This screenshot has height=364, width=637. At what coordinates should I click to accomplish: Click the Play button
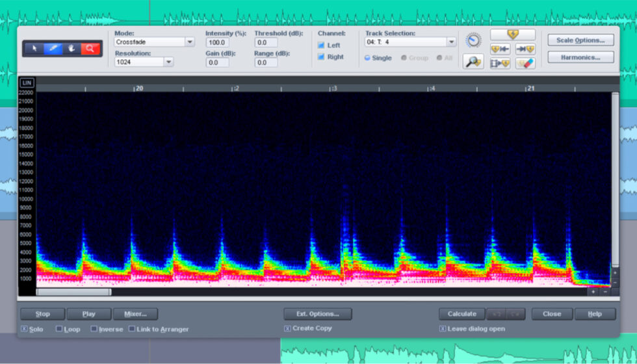click(89, 314)
